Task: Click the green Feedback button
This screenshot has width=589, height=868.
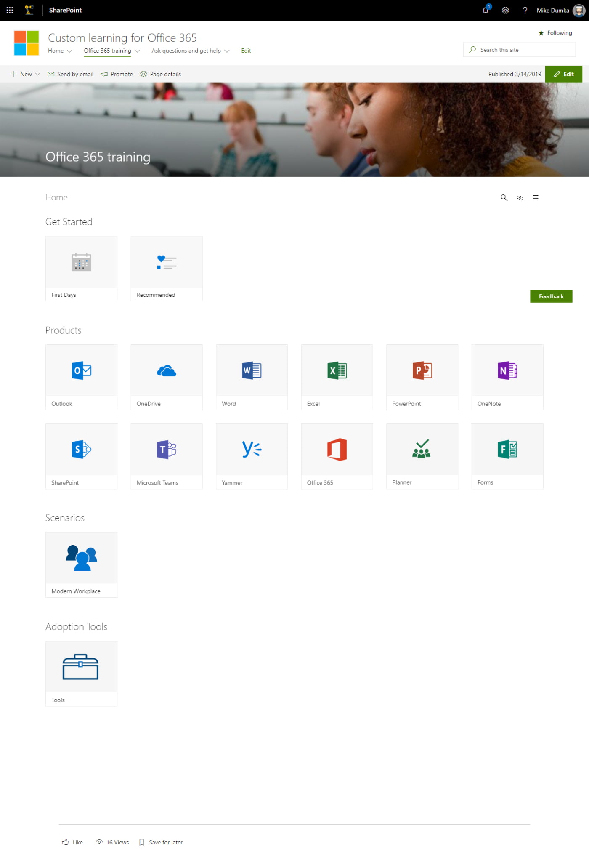Action: tap(551, 296)
